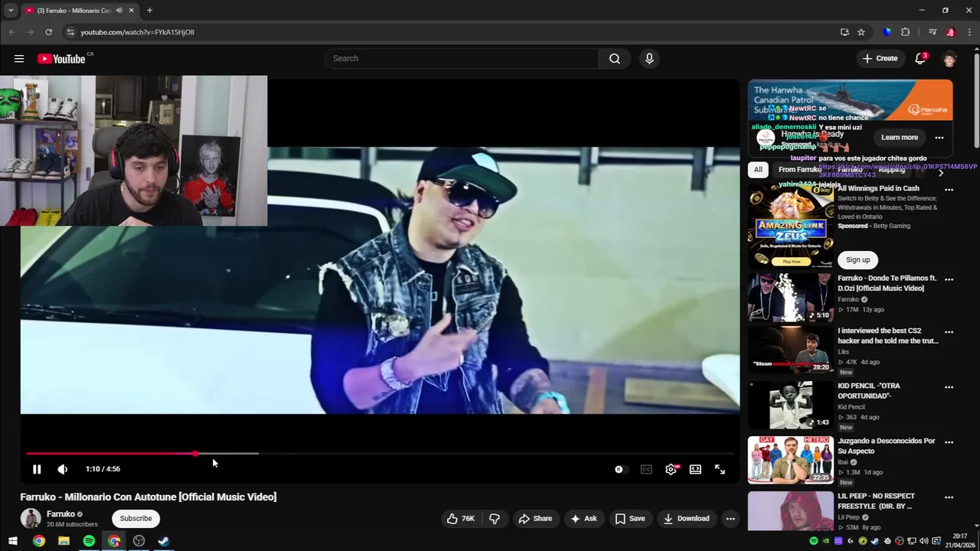
Task: Open the player settings gear
Action: 671,469
